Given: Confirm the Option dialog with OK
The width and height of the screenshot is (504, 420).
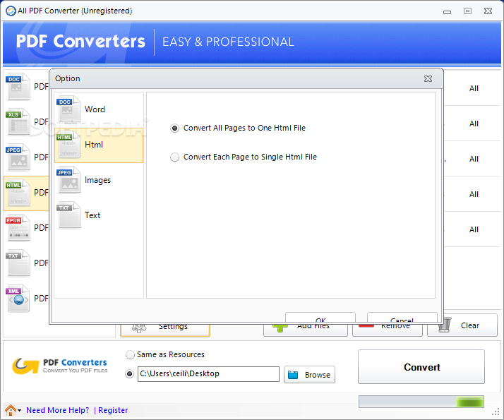Looking at the screenshot, I should pos(320,317).
